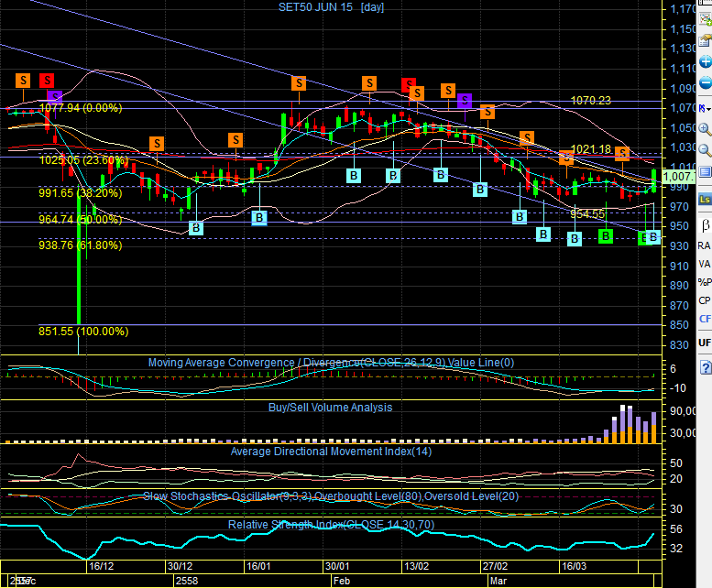Click the Slow Stochastics Oscillator title
This screenshot has width=712, height=588.
[331, 496]
